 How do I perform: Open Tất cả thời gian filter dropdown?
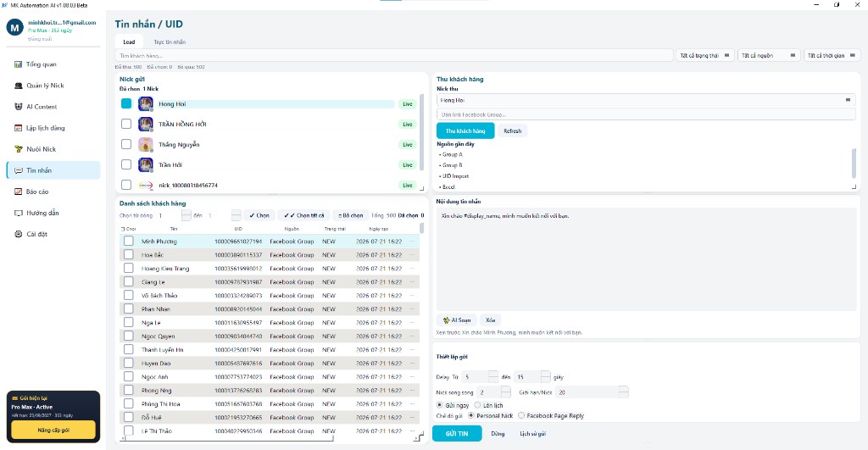click(x=832, y=55)
